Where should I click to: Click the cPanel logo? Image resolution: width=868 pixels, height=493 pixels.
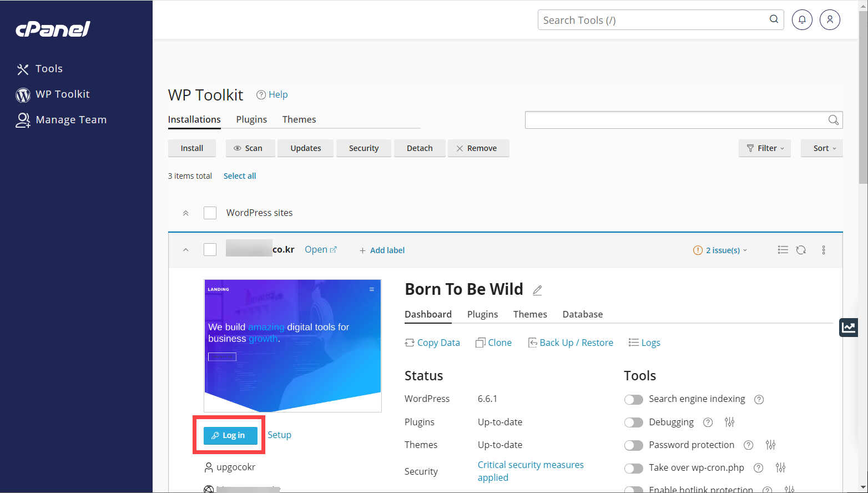[x=53, y=29]
